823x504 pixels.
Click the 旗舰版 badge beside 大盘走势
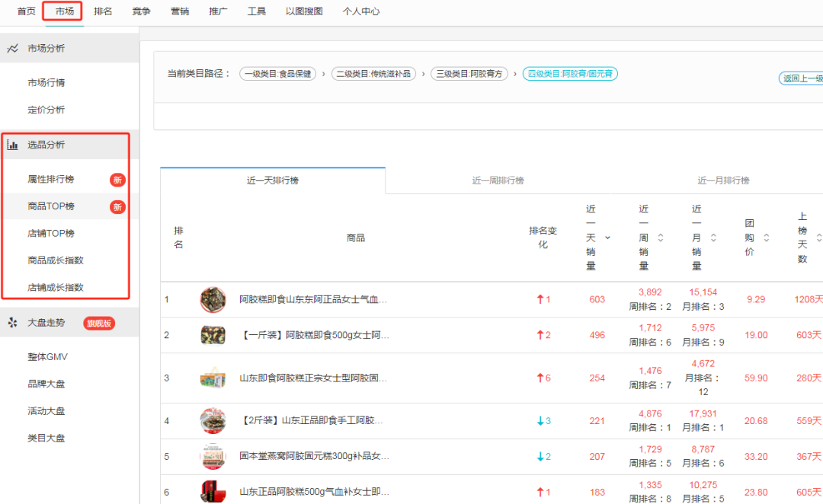pos(98,322)
